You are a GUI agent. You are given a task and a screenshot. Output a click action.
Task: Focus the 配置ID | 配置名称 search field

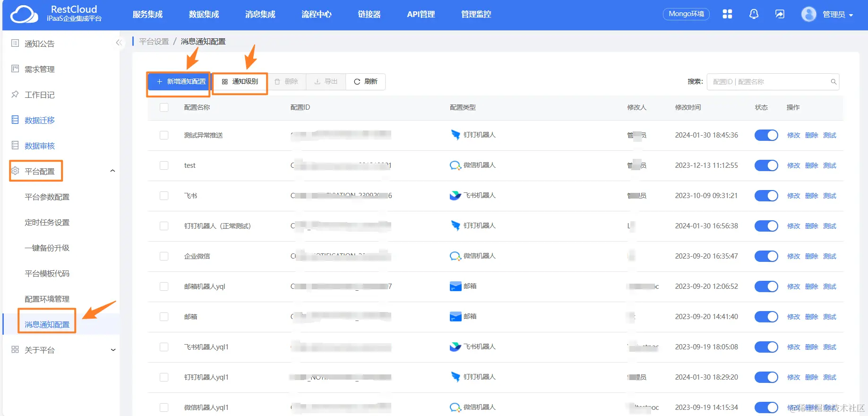[773, 82]
